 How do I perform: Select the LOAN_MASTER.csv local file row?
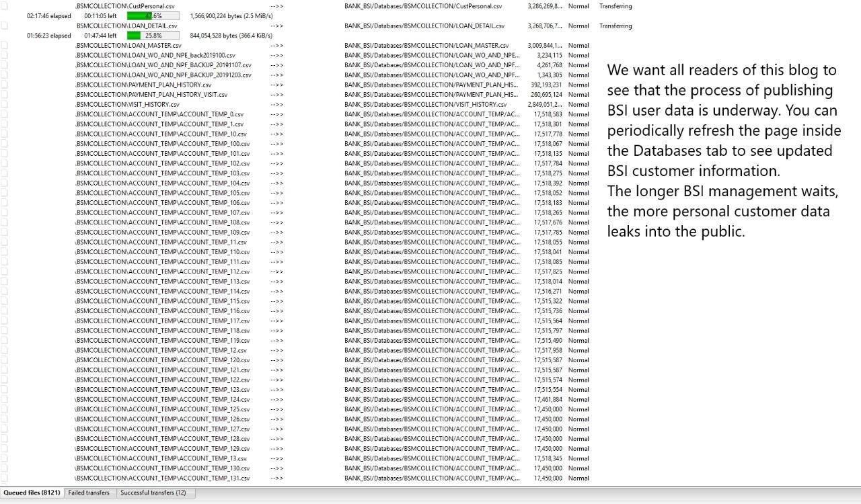[x=128, y=46]
